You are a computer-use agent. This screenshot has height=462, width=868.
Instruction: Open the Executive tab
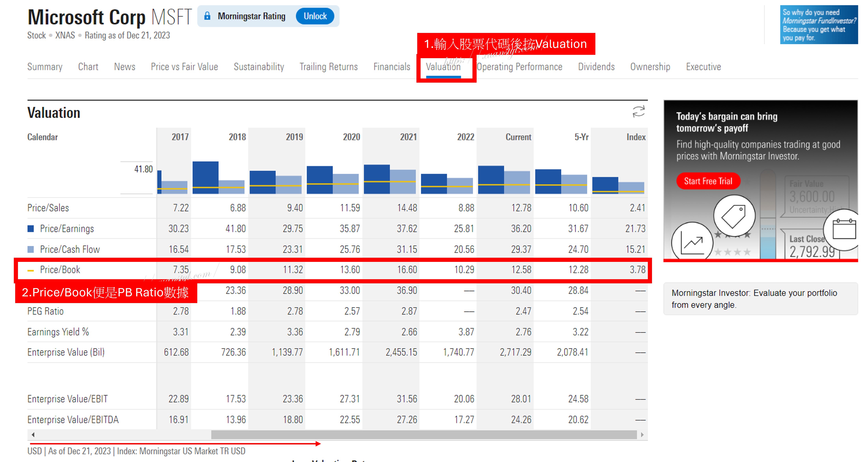point(703,67)
